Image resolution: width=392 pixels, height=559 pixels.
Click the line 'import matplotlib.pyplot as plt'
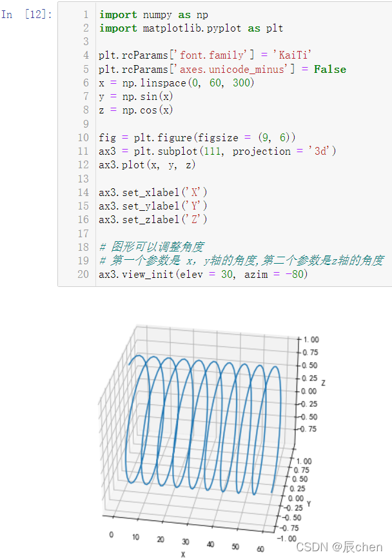pyautogui.click(x=191, y=28)
